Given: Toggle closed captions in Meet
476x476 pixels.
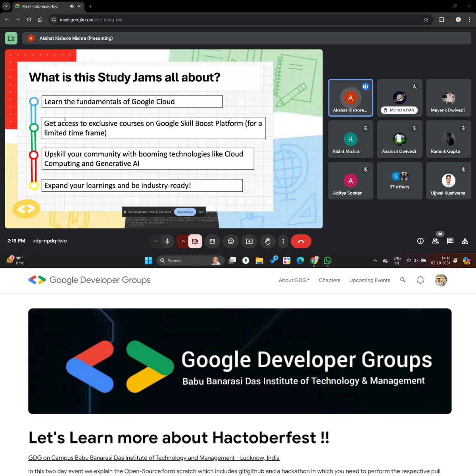Looking at the screenshot, I should click(x=213, y=241).
